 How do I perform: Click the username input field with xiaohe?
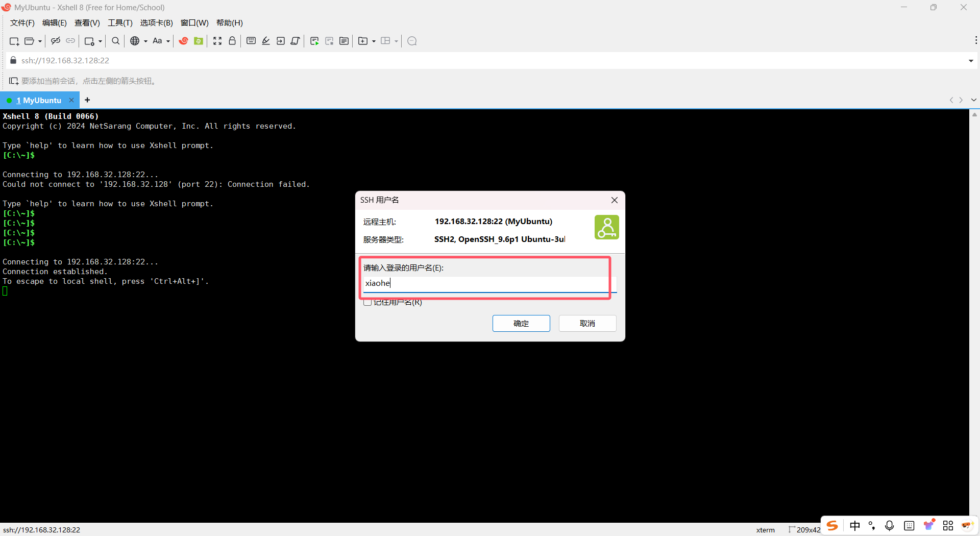(490, 283)
